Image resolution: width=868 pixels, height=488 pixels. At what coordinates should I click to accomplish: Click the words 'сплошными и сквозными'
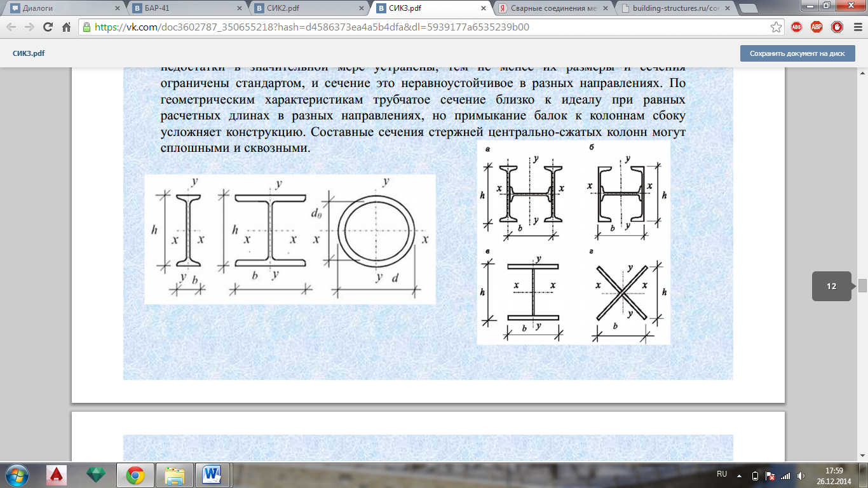[235, 149]
